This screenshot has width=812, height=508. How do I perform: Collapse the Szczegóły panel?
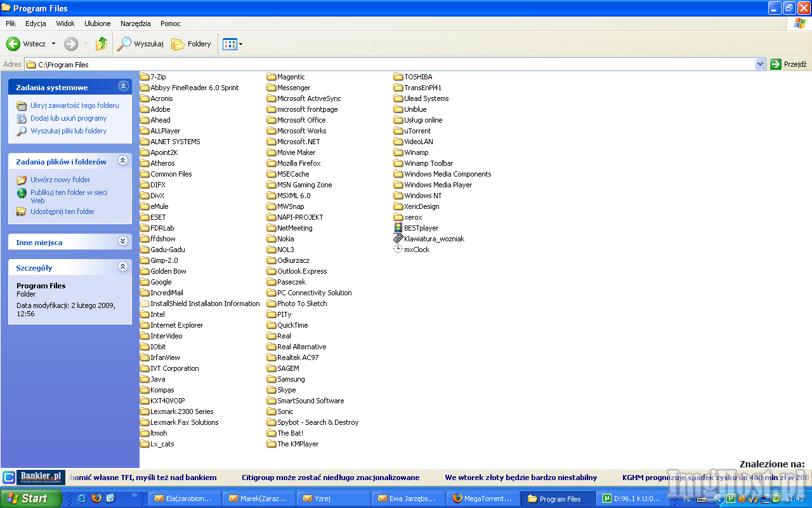coord(123,267)
